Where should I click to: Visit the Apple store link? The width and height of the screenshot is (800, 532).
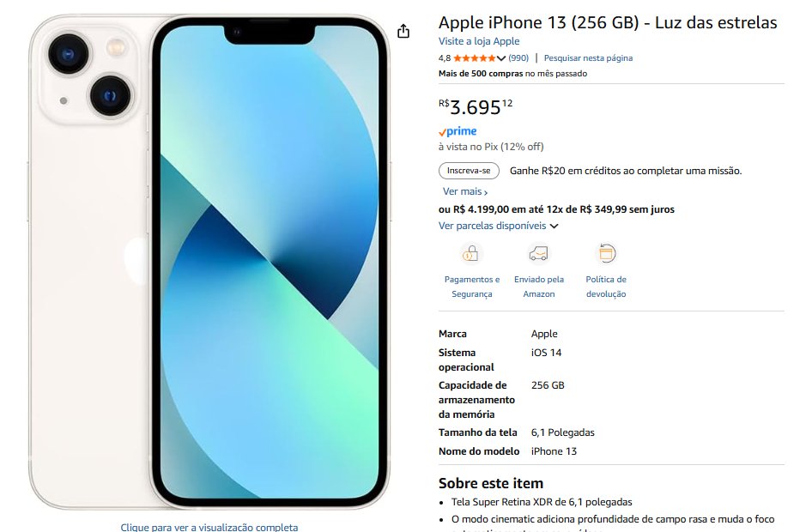[479, 41]
